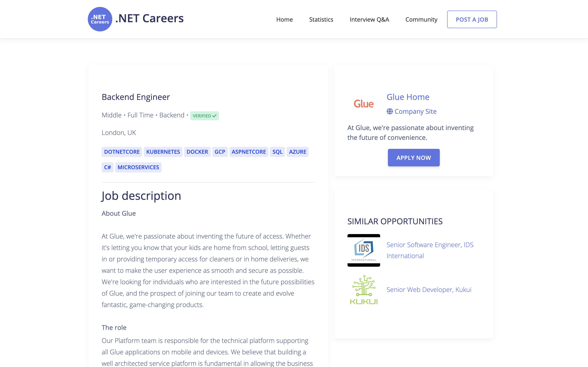
Task: Select the KUBERNETES skill tag
Action: point(163,152)
